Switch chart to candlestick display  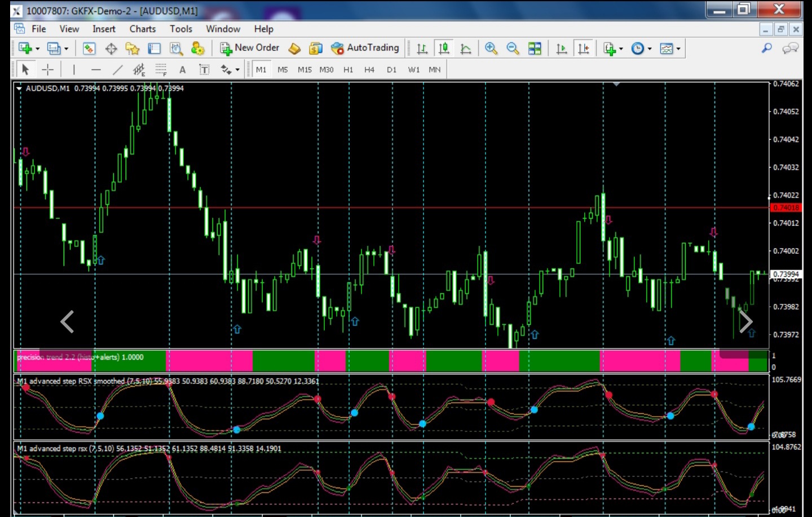(x=444, y=48)
